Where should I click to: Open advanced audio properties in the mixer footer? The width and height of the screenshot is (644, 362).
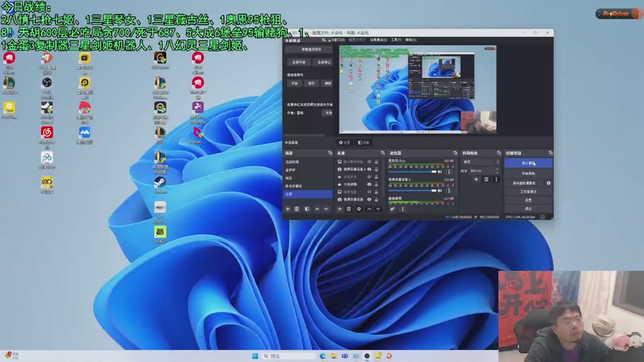(x=392, y=209)
